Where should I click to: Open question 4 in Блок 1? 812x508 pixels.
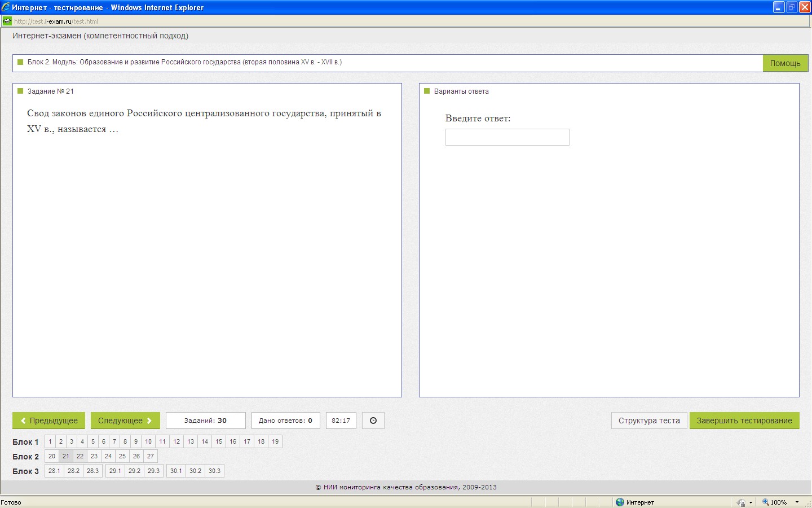pyautogui.click(x=82, y=441)
